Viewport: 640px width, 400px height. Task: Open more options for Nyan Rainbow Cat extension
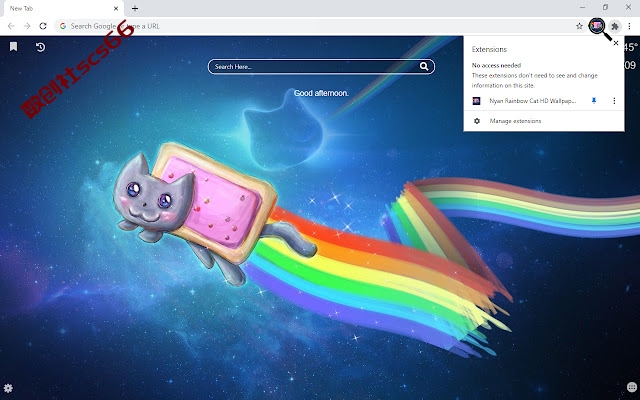pos(614,100)
